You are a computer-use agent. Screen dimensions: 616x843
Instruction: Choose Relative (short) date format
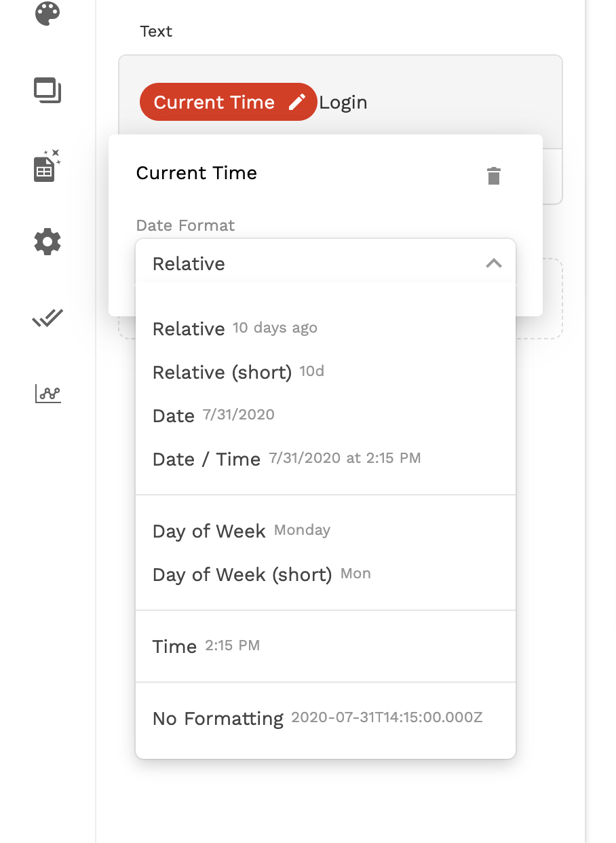point(238,373)
